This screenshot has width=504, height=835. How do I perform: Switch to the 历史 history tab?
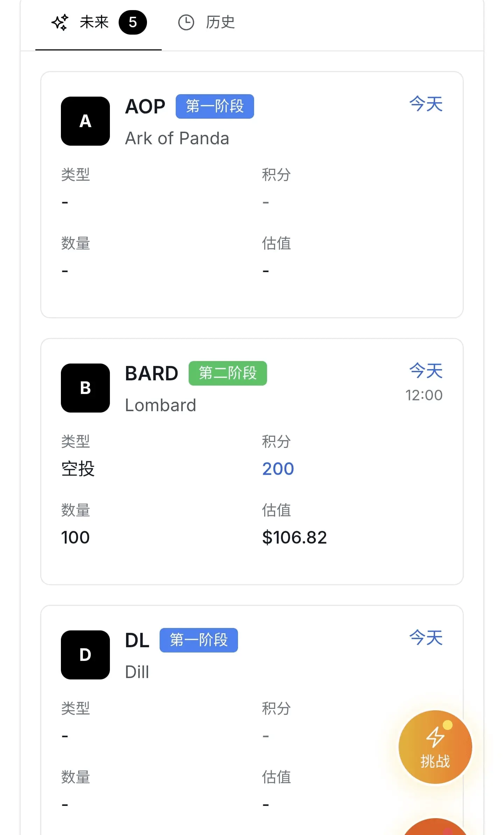(x=206, y=22)
